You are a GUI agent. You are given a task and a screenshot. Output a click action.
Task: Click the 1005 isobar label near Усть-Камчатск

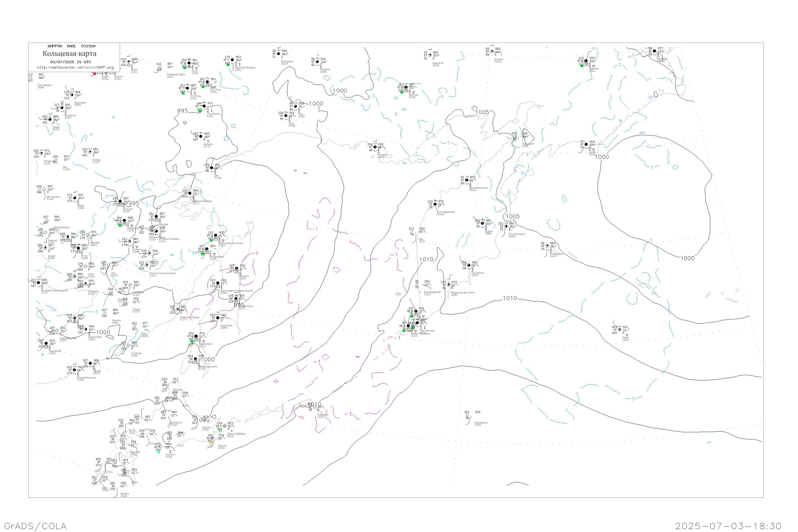coord(512,217)
